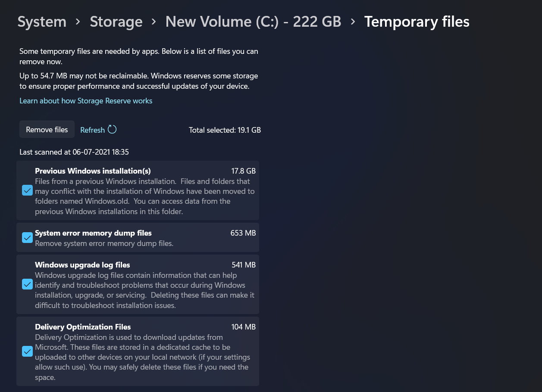
Task: Go back to System breadcrumb
Action: tap(42, 22)
